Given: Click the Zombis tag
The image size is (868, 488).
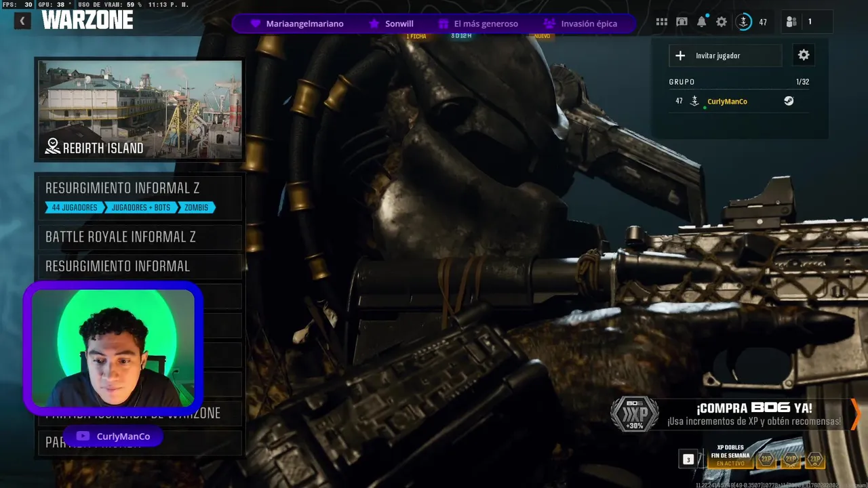Looking at the screenshot, I should pos(196,207).
